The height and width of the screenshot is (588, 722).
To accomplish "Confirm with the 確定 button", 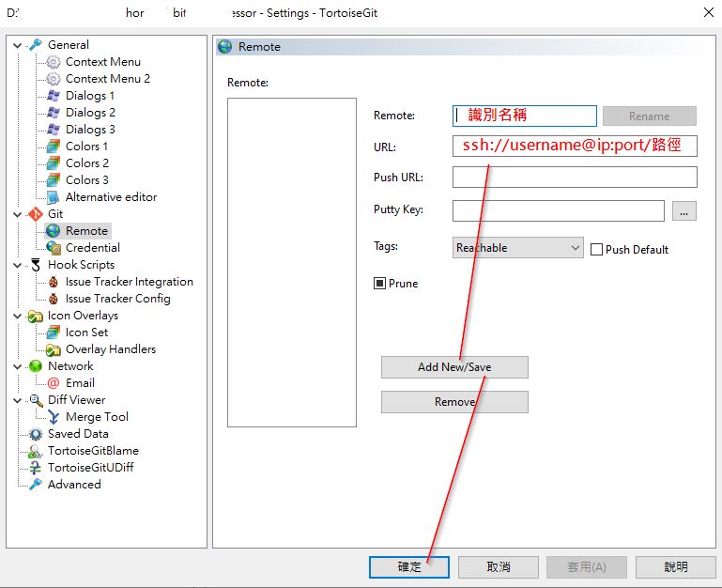I will pyautogui.click(x=409, y=566).
